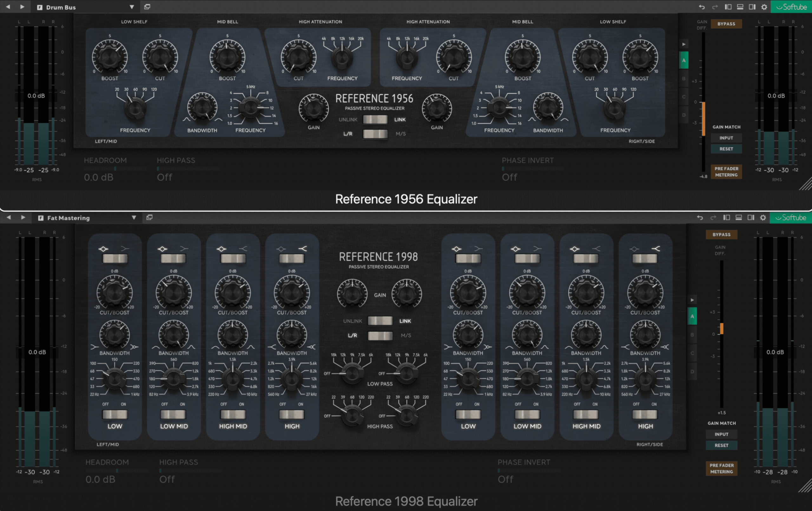Viewport: 812px width, 511px height.
Task: Click INPUT gain match in Reference 1956
Action: coord(726,138)
